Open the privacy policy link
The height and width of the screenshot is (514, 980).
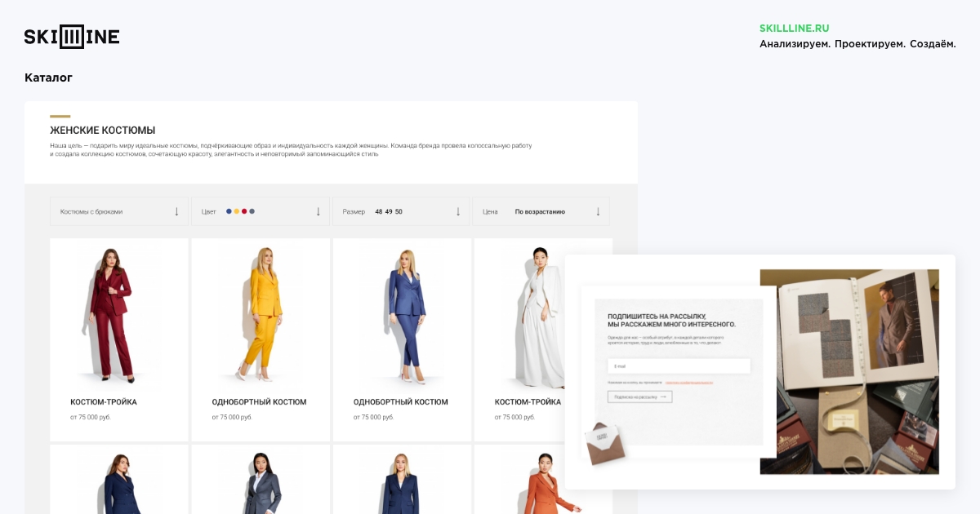tap(688, 382)
